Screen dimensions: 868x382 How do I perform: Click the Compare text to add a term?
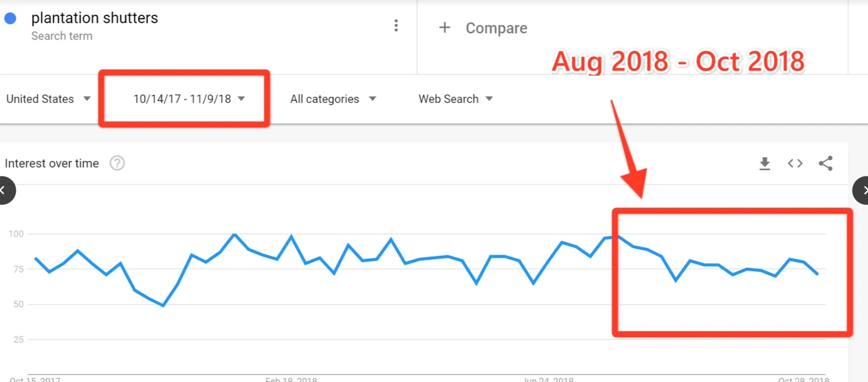[496, 28]
